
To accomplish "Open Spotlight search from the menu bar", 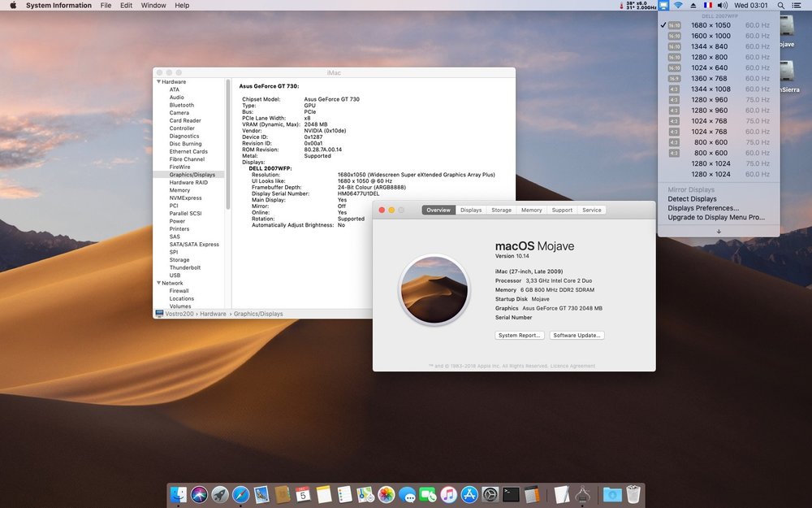I will tap(780, 5).
